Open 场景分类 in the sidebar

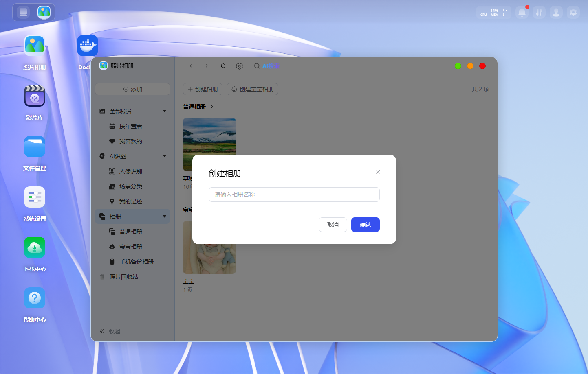[x=132, y=186]
